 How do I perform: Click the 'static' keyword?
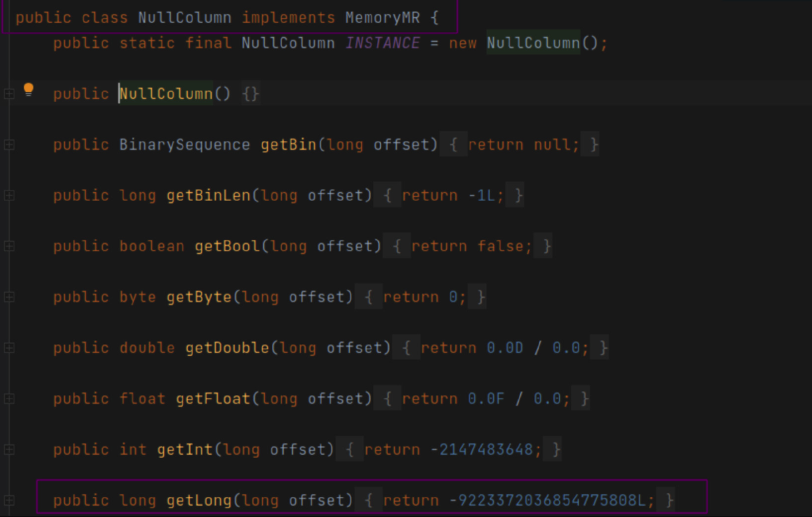[147, 43]
